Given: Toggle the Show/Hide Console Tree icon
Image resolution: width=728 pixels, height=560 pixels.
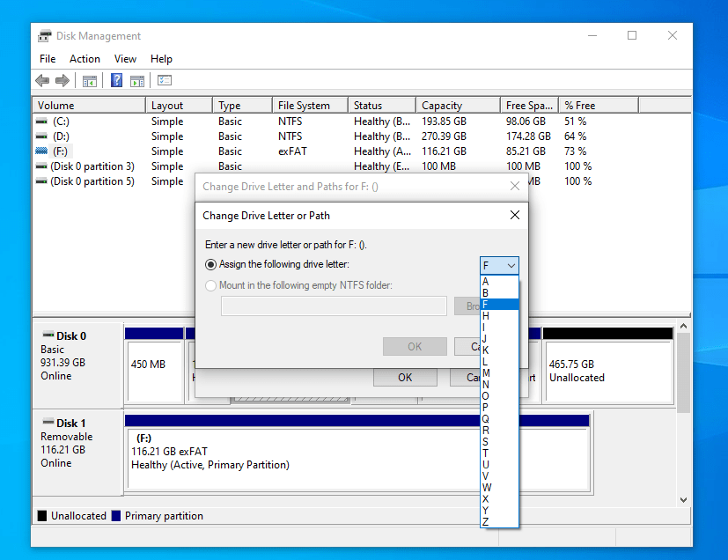Looking at the screenshot, I should (x=89, y=81).
